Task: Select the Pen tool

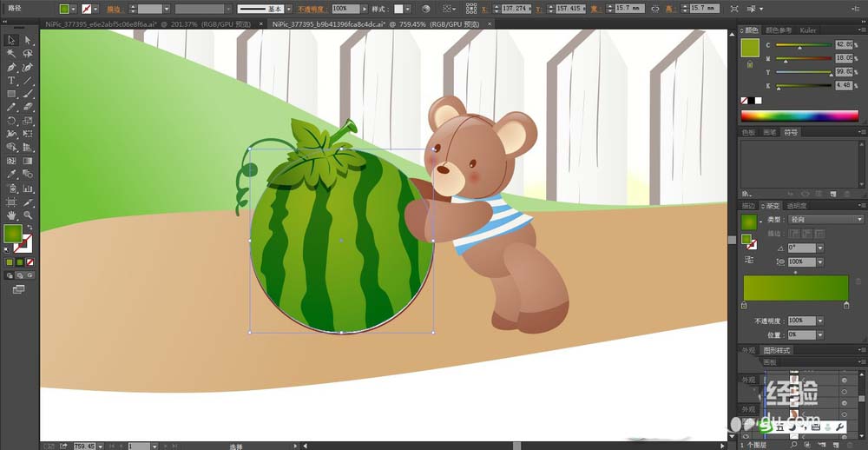Action: 11,67
